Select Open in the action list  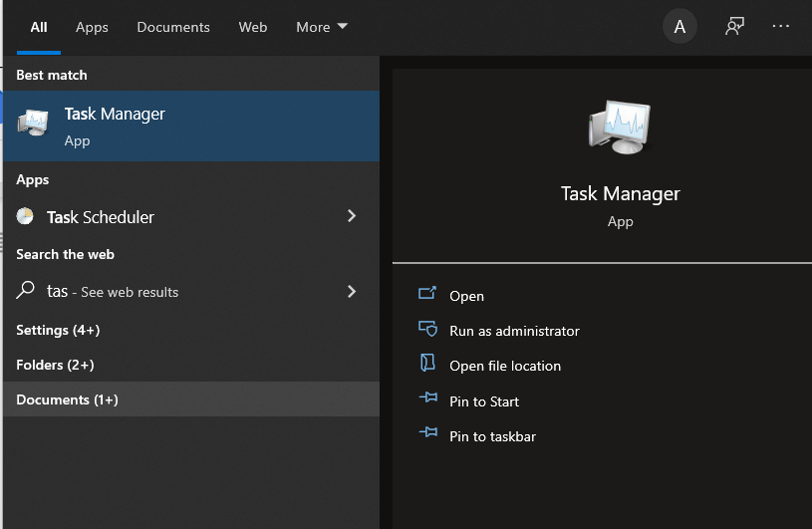[466, 296]
